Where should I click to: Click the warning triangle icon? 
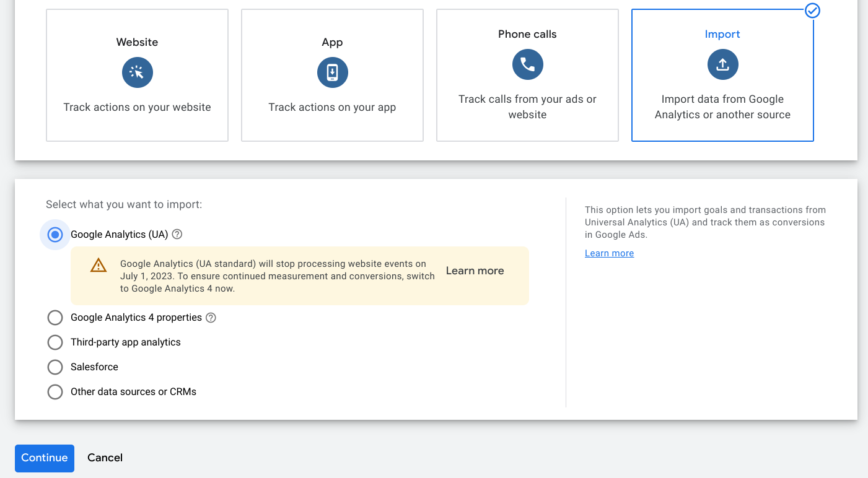click(98, 266)
